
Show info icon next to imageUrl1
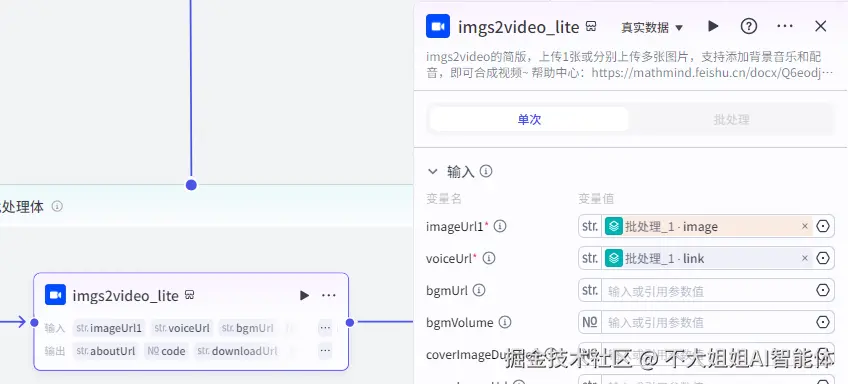point(500,226)
